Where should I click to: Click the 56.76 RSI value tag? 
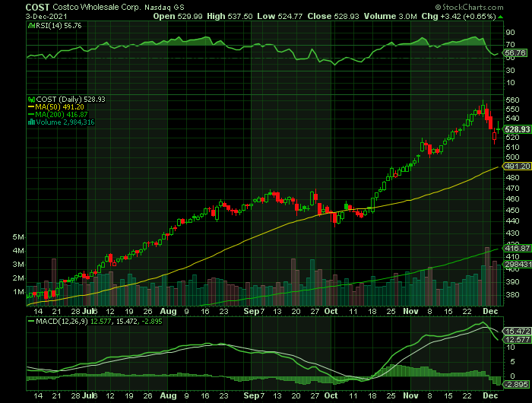515,52
